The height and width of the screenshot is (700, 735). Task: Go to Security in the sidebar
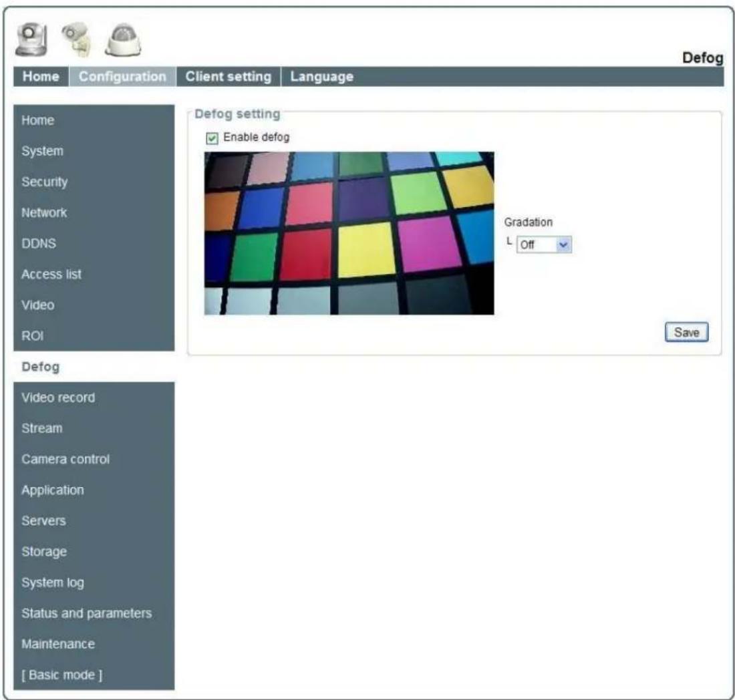point(94,182)
